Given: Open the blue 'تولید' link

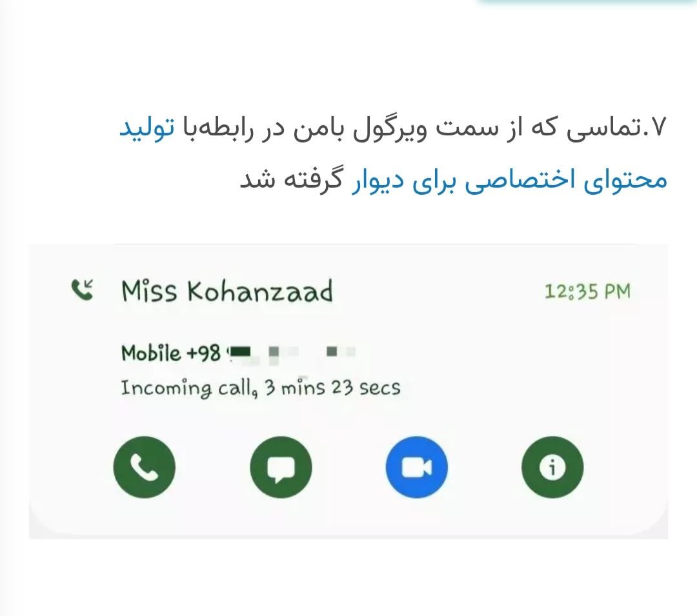Looking at the screenshot, I should (147, 128).
